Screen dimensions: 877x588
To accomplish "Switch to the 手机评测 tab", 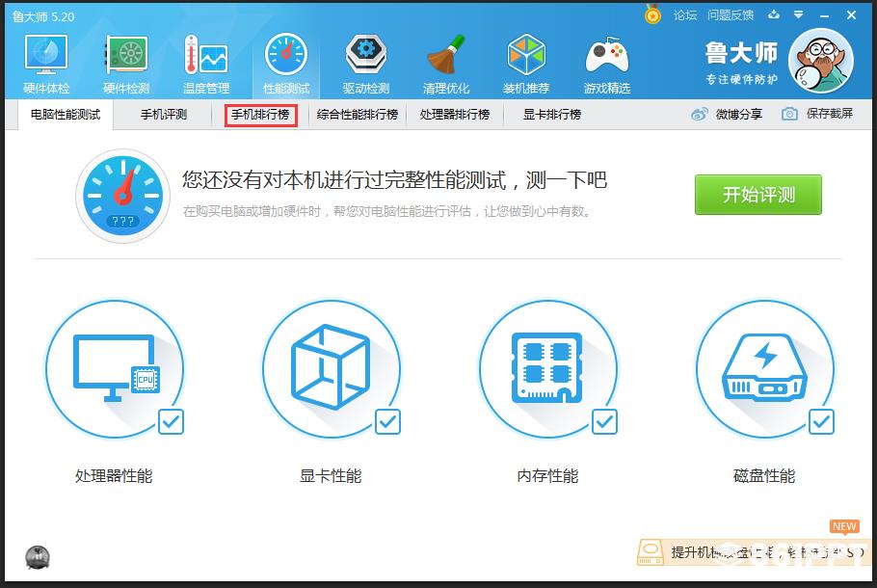I will click(163, 115).
